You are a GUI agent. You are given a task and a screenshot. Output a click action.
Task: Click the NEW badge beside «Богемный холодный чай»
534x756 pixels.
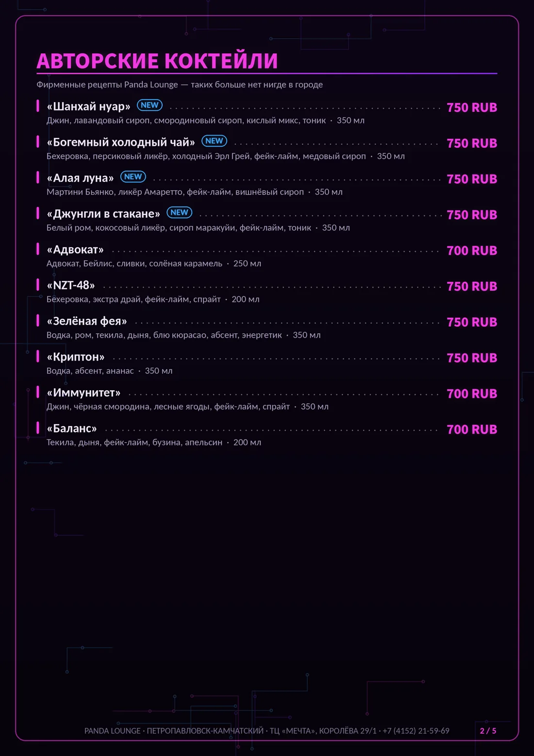click(214, 141)
